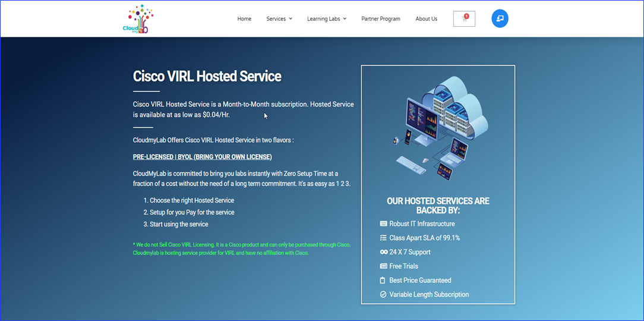This screenshot has width=644, height=321.
Task: Click the text 'Robust IT Infrastructure'
Action: point(422,224)
